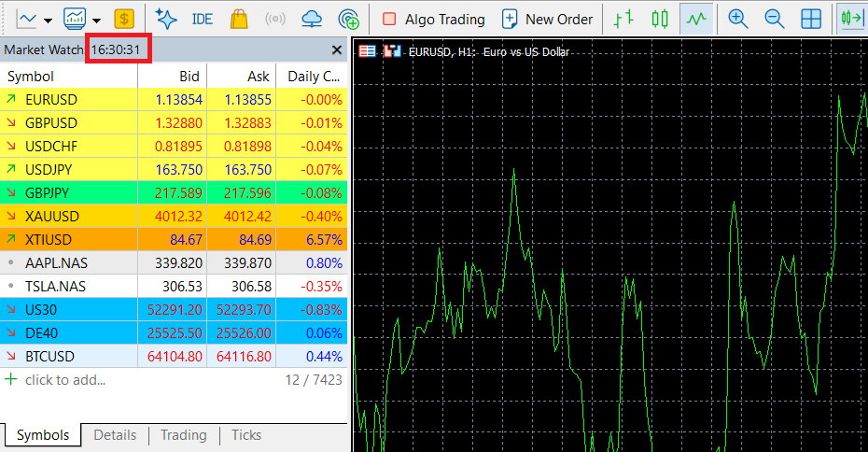Image resolution: width=868 pixels, height=452 pixels.
Task: Click BTCUSD bid price 64104.80
Action: pos(175,356)
